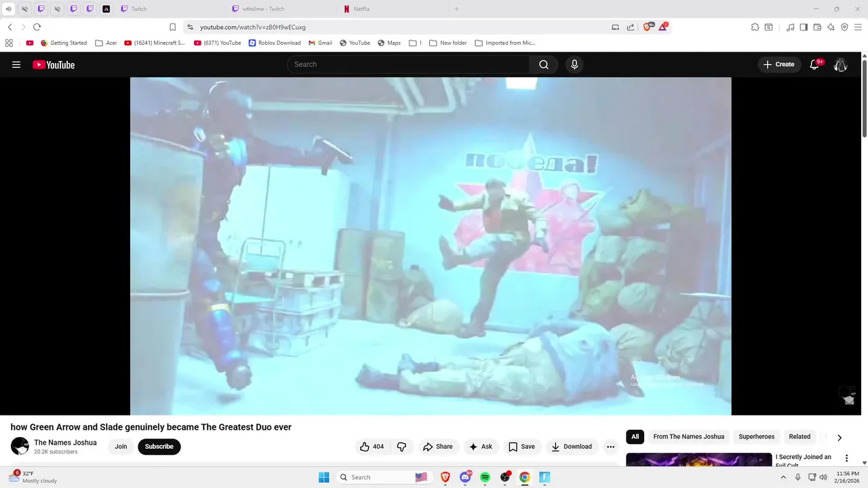Select From The Names Joshua chip

point(688,436)
